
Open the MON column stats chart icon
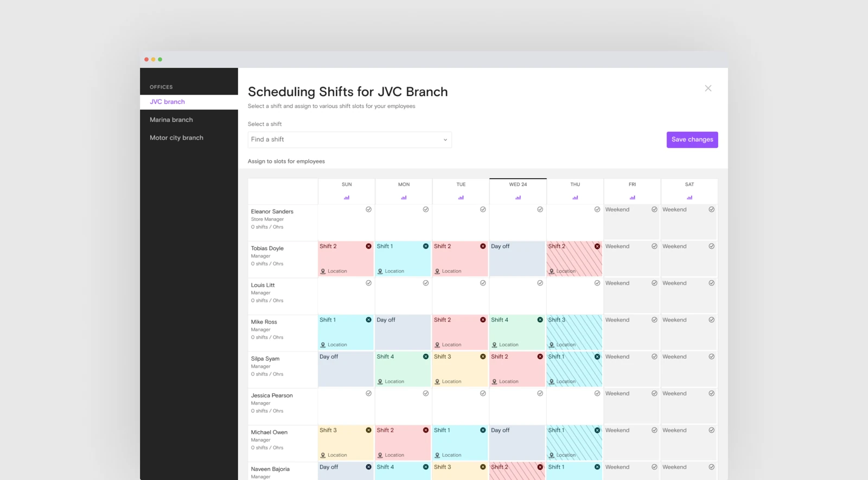click(404, 198)
